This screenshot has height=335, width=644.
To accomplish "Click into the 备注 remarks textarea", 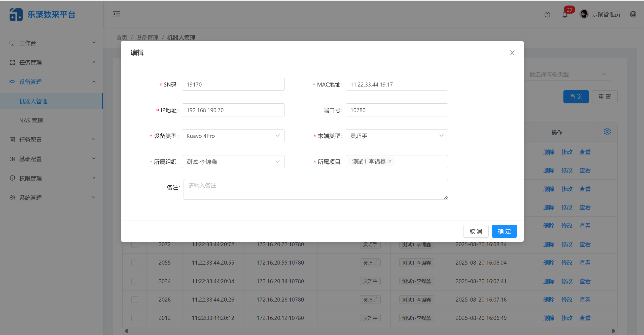I will (x=315, y=189).
